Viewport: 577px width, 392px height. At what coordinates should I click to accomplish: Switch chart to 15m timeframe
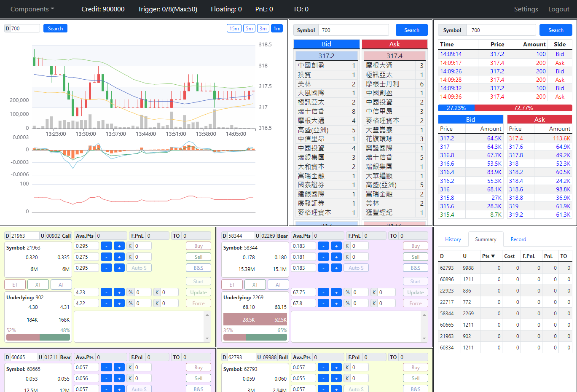[x=234, y=29]
